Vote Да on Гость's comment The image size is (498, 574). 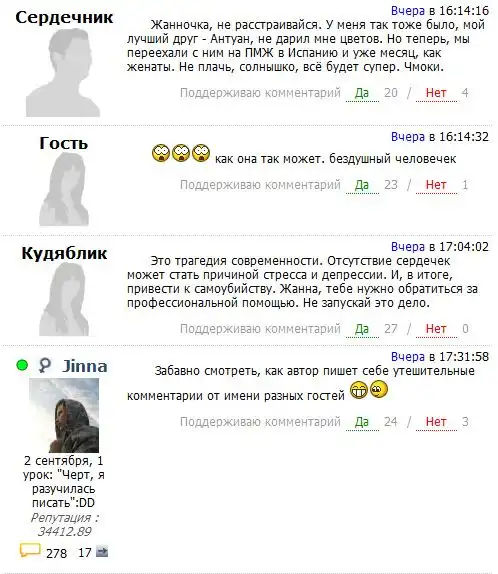362,185
